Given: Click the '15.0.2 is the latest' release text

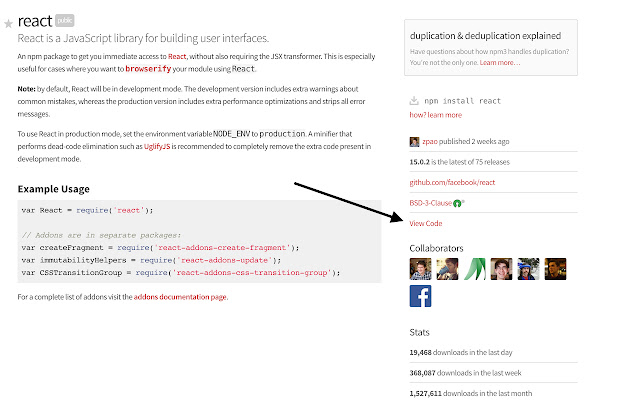Looking at the screenshot, I should [460, 162].
